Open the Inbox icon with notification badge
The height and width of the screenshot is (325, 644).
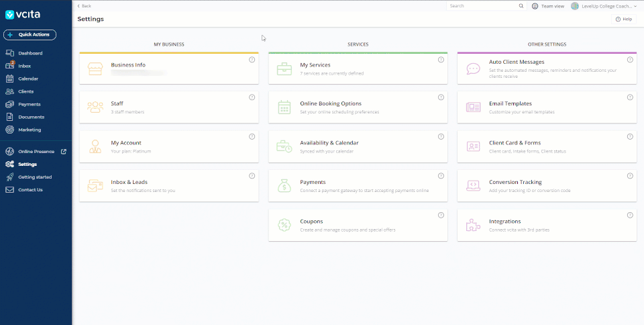point(10,65)
